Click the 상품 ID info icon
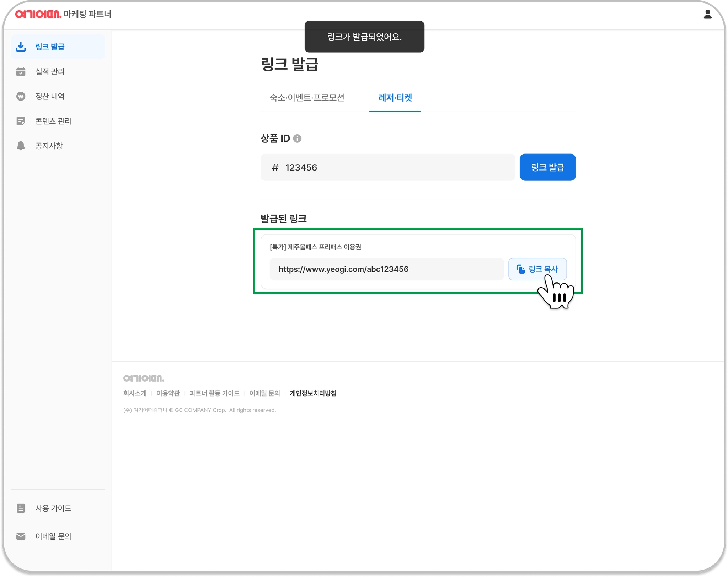 [x=297, y=139]
